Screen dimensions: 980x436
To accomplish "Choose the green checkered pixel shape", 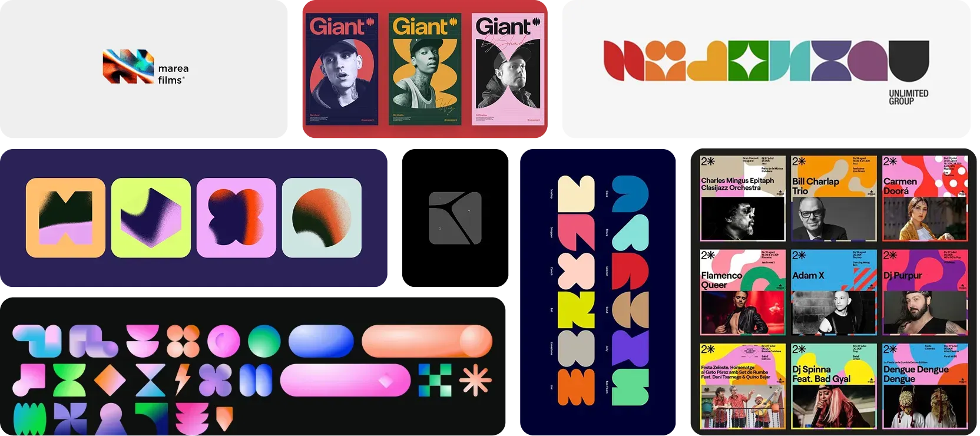I will click(x=435, y=380).
